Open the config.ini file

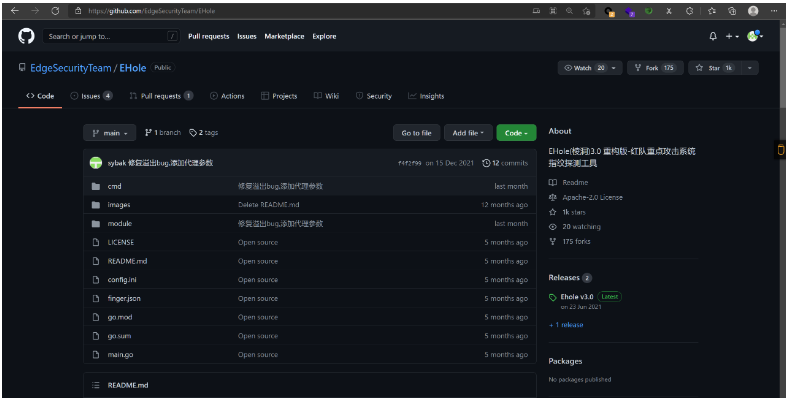point(122,280)
